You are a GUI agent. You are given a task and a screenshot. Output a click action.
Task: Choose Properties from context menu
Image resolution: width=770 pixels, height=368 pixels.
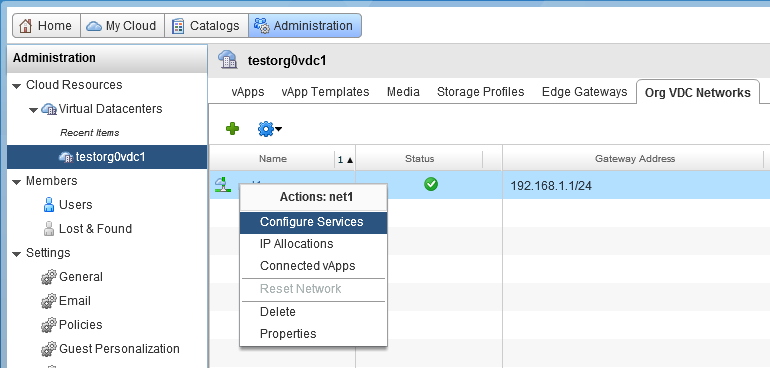click(x=313, y=334)
